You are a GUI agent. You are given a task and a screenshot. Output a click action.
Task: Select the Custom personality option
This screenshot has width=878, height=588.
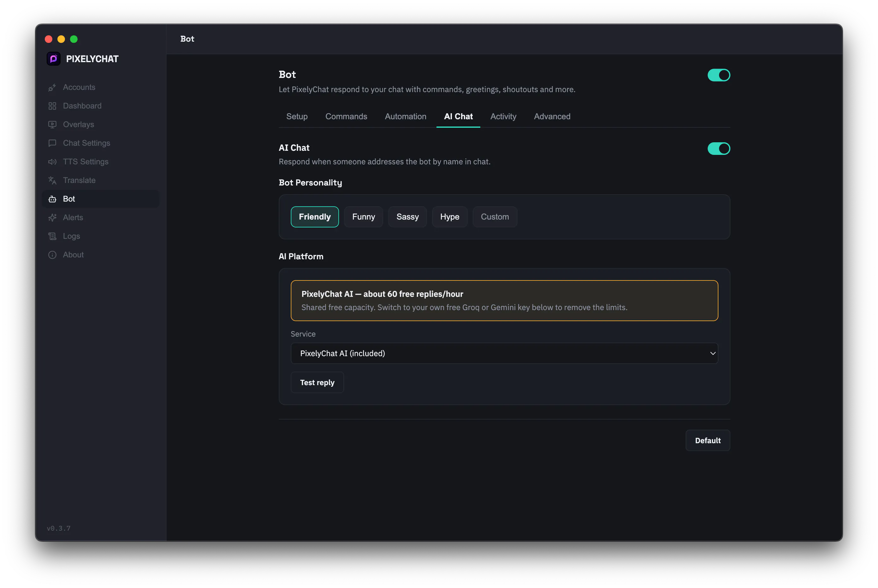click(x=495, y=217)
